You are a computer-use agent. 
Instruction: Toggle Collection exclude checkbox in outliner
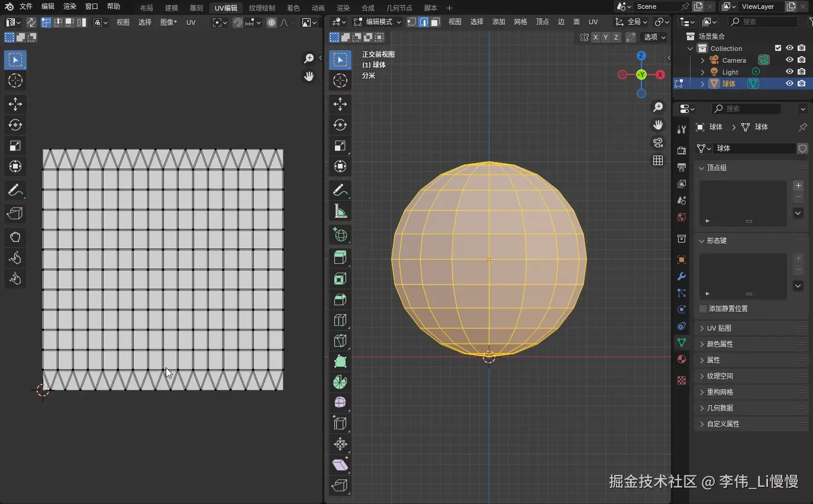click(x=778, y=49)
